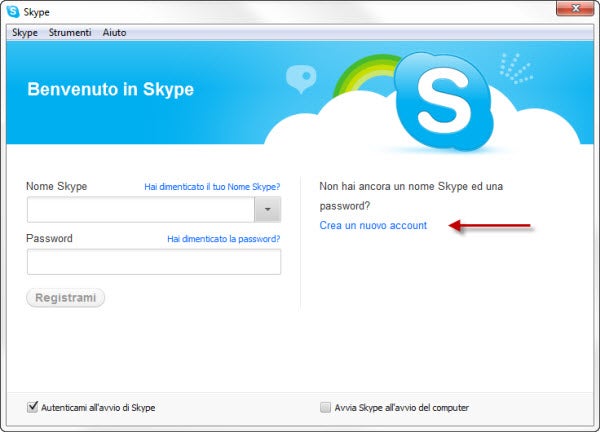Image resolution: width=600 pixels, height=432 pixels.
Task: Click the Nome Skype input field
Action: tap(140, 209)
